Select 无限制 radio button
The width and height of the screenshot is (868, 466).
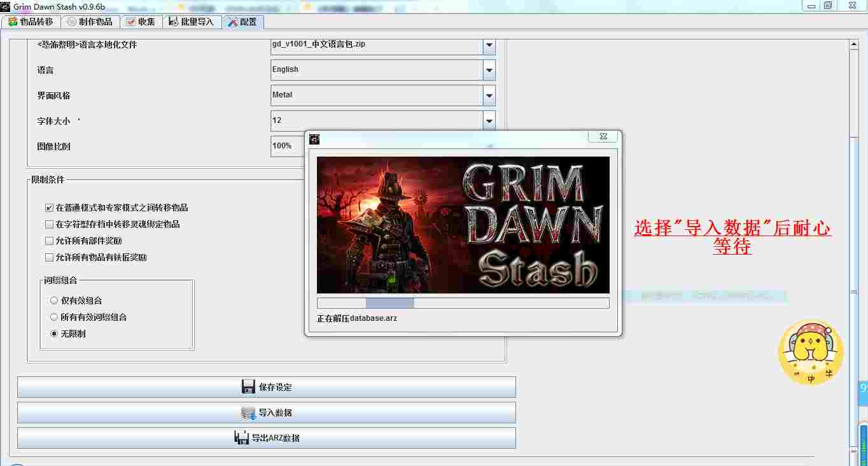point(54,334)
